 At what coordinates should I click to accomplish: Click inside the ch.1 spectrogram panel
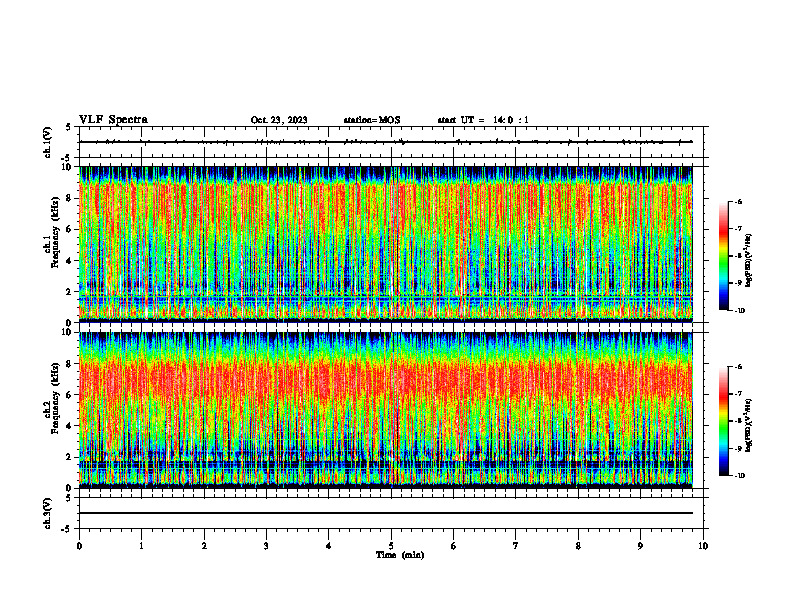coord(386,244)
